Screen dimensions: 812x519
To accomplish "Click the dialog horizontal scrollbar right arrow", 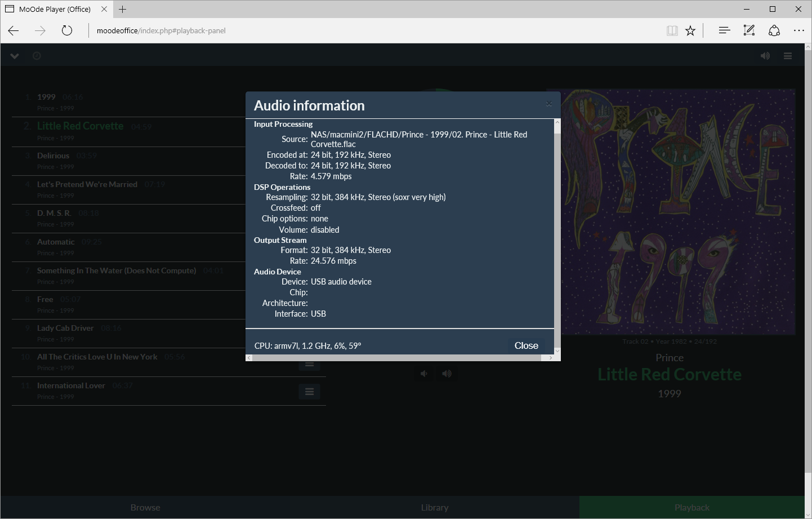I will (551, 358).
